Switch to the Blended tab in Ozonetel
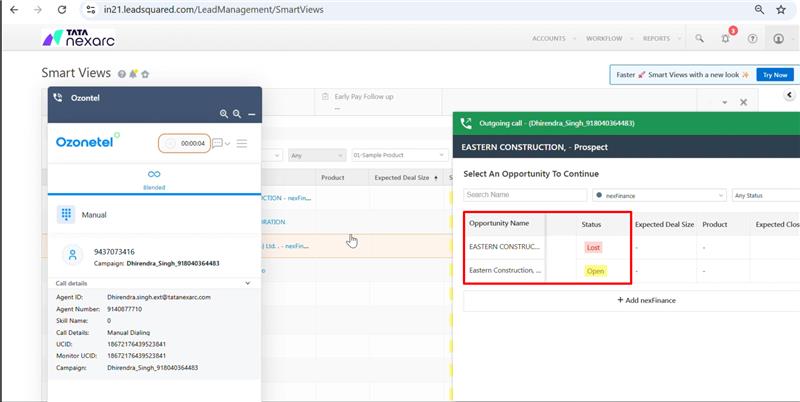The image size is (800, 402). coord(154,178)
